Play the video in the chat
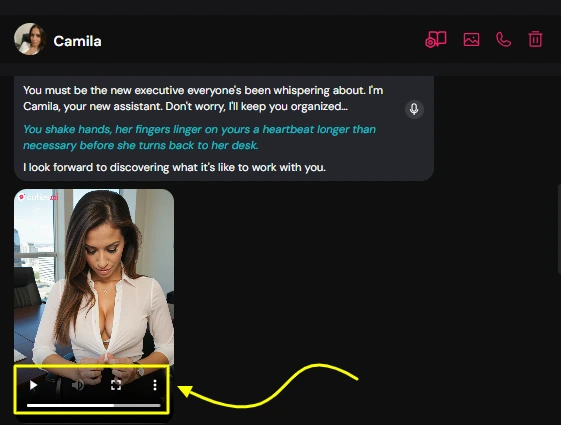Image resolution: width=561 pixels, height=425 pixels. point(33,385)
